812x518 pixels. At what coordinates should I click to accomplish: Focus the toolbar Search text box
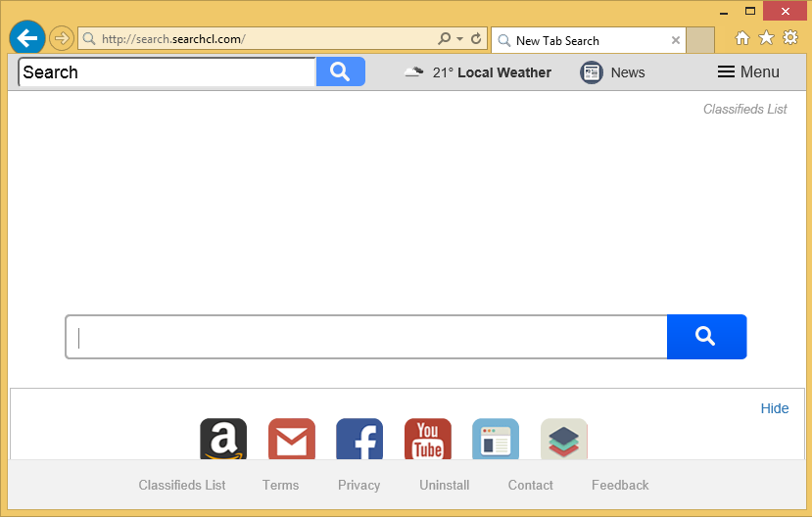167,71
